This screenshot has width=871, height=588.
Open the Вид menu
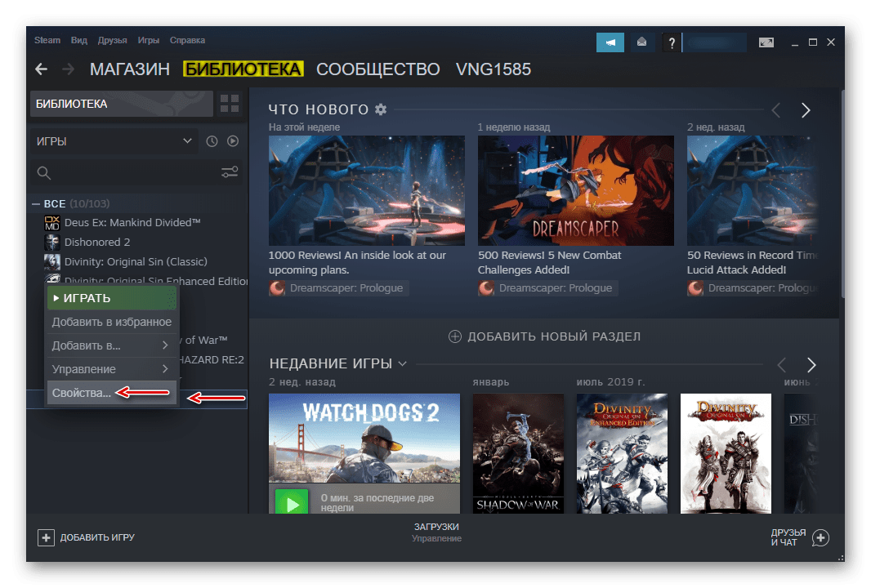tap(79, 40)
